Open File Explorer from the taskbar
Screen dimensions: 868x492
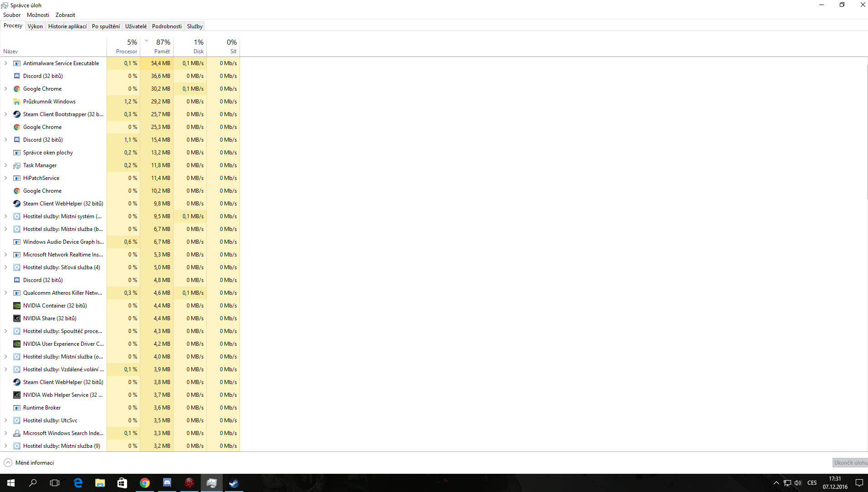[100, 483]
